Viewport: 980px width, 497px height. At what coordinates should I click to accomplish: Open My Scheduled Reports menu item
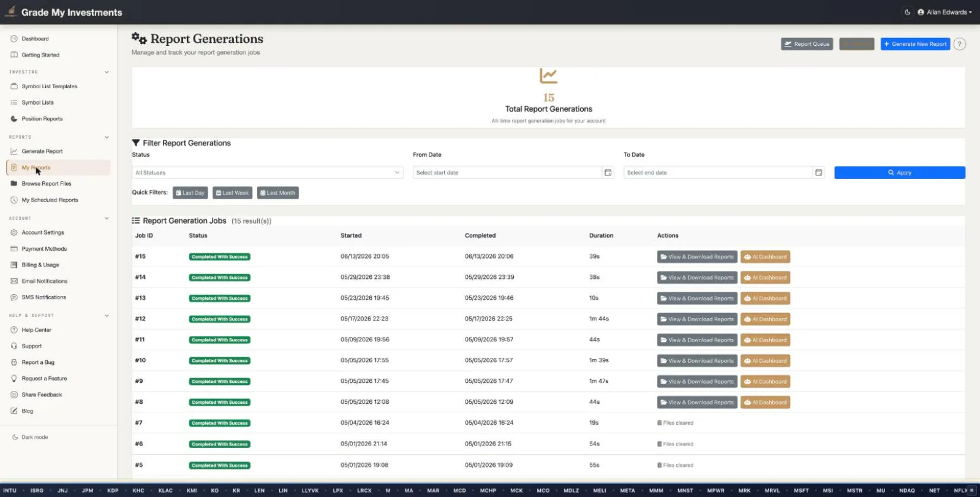click(x=50, y=200)
